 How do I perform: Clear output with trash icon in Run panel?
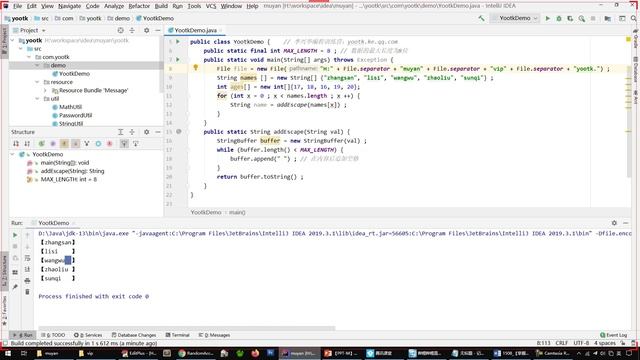(27, 292)
